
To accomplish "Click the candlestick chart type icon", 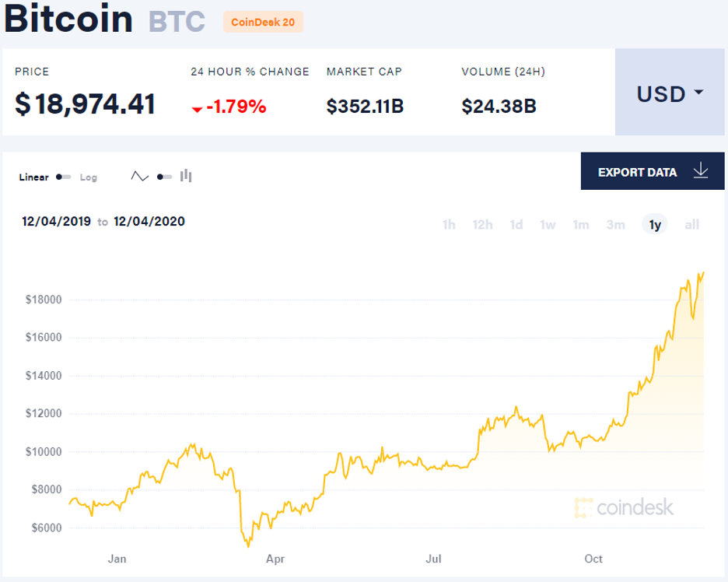I will (x=186, y=176).
